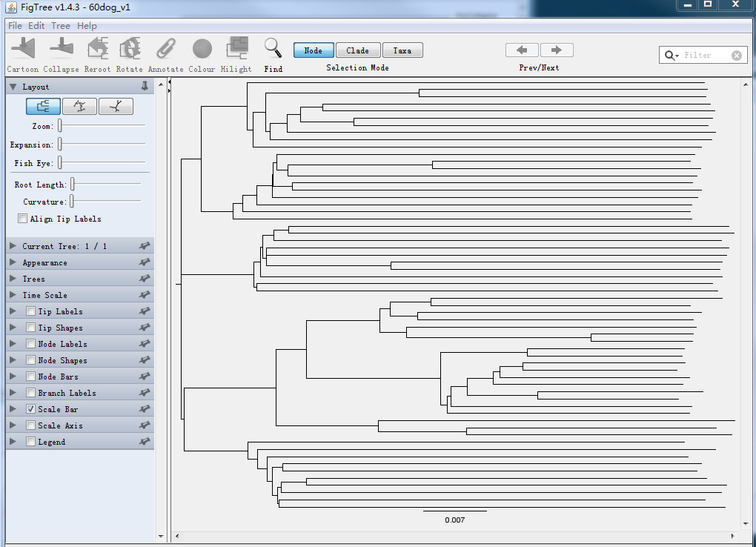Pin the Legend panel
Viewport: 756px width, 547px height.
point(145,441)
